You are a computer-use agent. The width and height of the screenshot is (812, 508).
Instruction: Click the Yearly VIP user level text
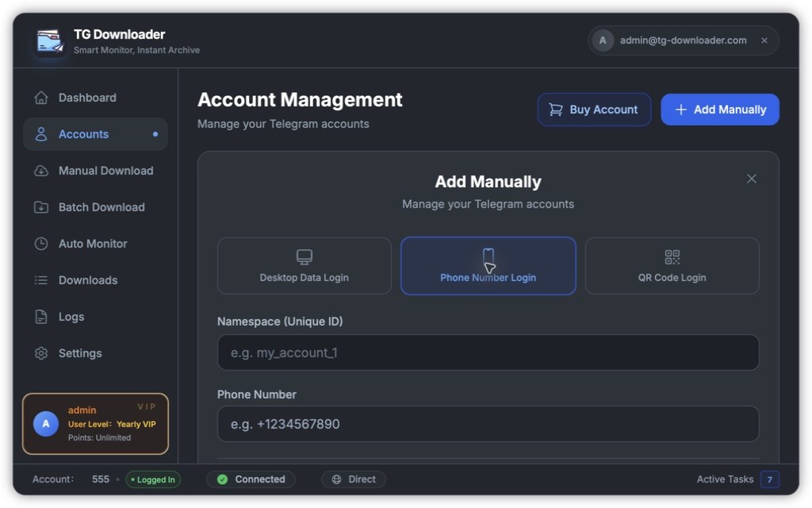[136, 424]
